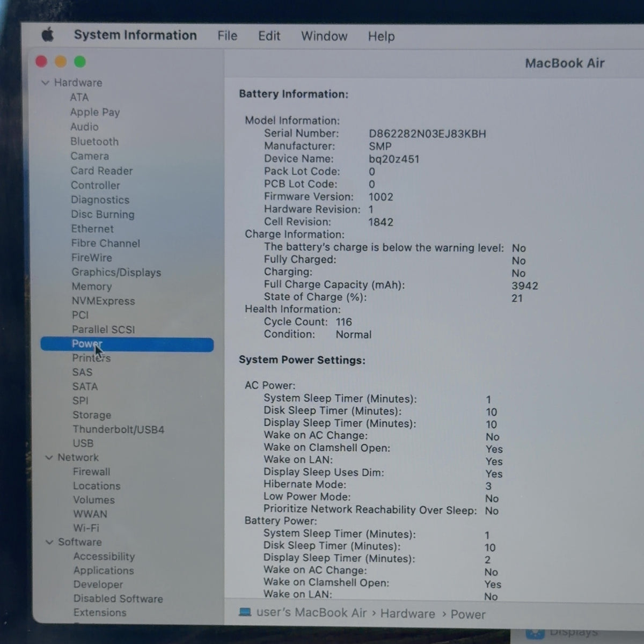Click the green zoom window button
This screenshot has width=644, height=644.
coord(80,62)
